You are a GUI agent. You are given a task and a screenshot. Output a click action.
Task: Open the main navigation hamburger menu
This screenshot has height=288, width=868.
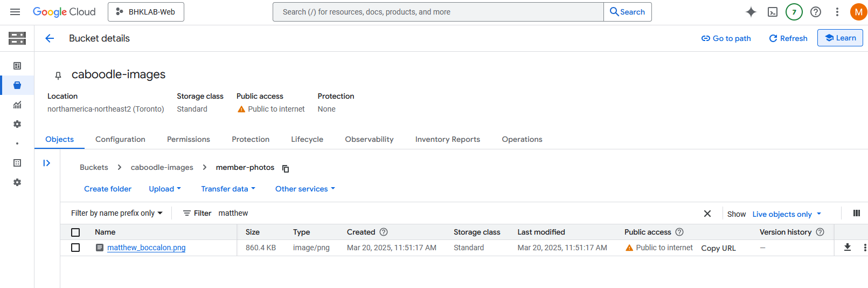(15, 12)
